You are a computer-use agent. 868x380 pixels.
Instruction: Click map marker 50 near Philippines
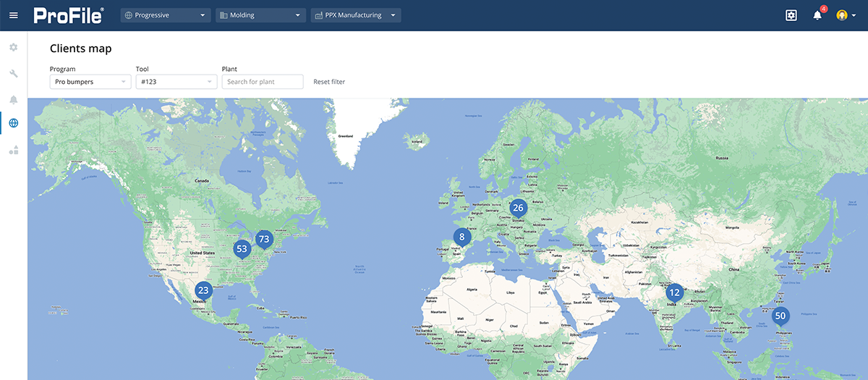coord(780,316)
